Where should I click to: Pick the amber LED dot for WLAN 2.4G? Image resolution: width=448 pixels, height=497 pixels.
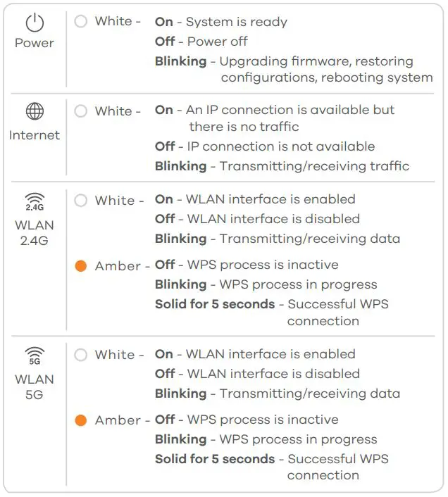pos(81,266)
